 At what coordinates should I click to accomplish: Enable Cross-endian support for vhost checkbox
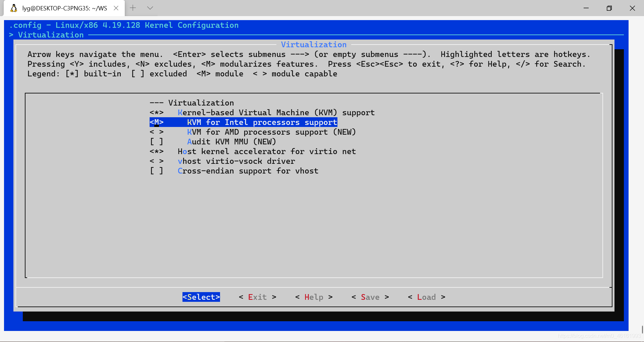click(x=156, y=171)
